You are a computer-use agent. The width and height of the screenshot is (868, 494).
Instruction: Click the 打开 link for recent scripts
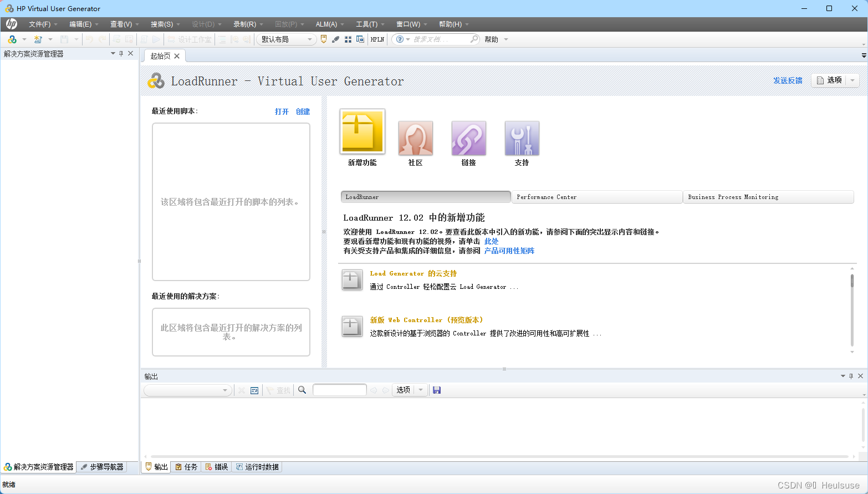[x=282, y=111]
